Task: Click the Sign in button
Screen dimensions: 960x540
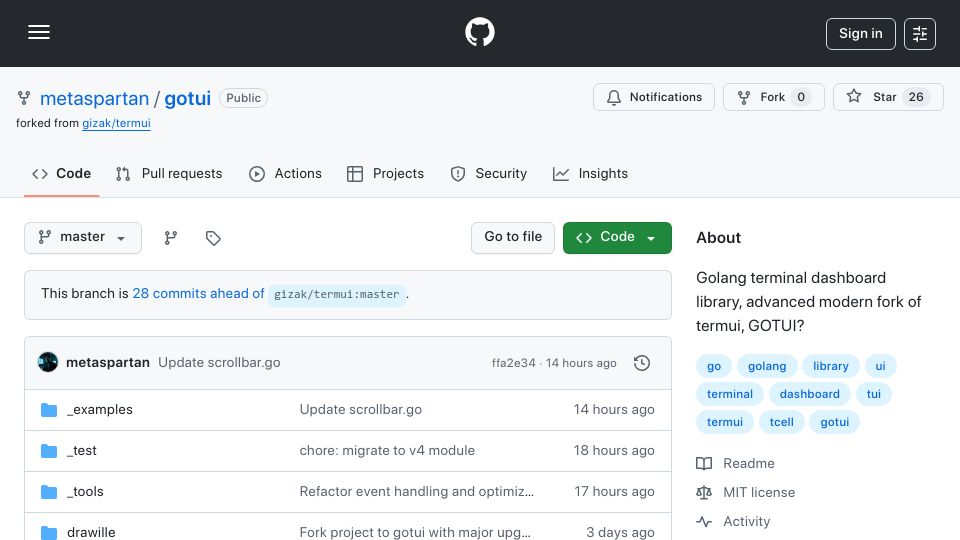Action: (860, 34)
